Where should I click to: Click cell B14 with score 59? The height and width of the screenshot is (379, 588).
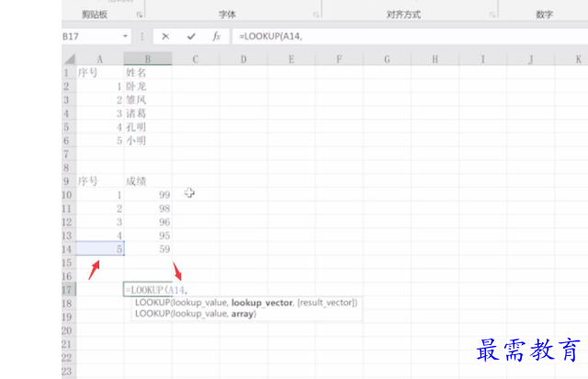[148, 249]
